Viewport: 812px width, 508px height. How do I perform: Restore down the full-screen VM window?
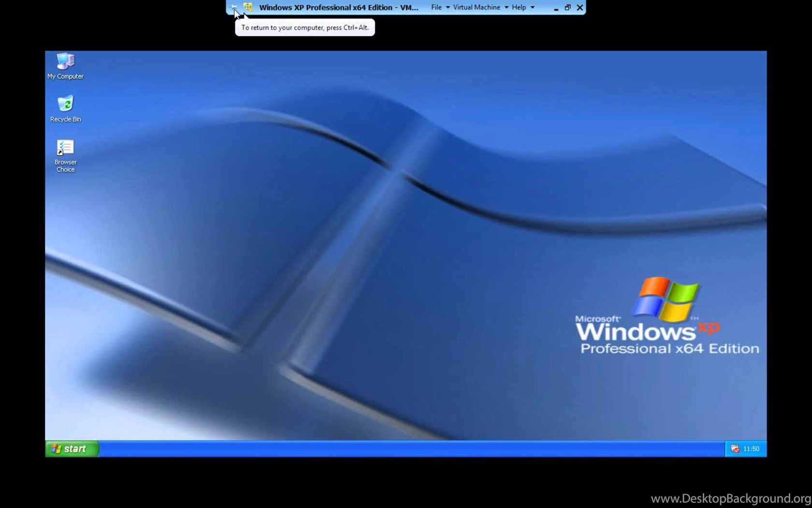568,8
